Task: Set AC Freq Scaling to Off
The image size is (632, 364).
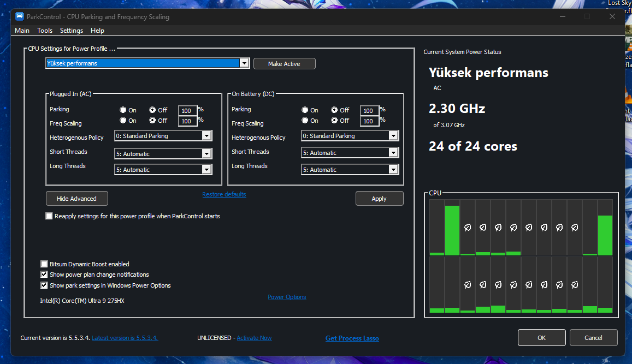Action: [152, 121]
